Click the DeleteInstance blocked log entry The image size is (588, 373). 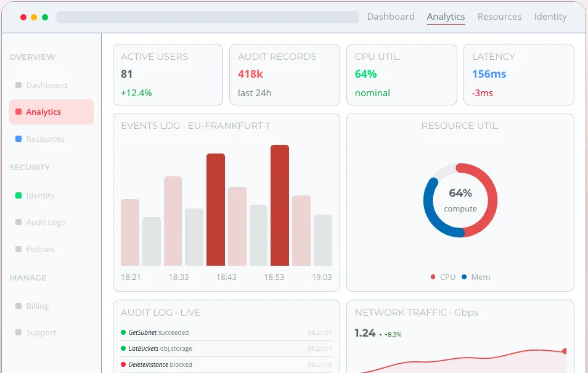click(x=226, y=364)
